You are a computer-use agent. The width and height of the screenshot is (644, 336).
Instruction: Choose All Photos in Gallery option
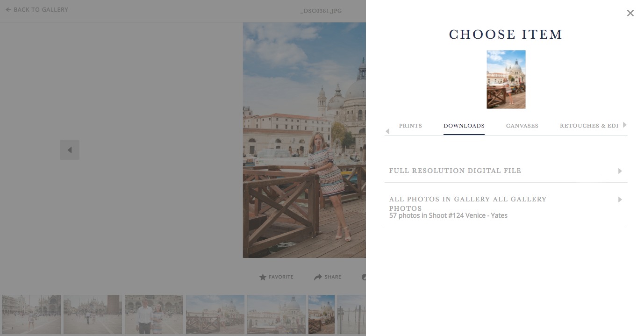506,204
